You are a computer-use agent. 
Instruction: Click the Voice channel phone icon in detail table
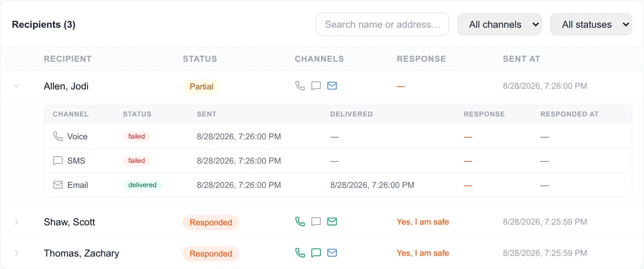click(x=58, y=136)
